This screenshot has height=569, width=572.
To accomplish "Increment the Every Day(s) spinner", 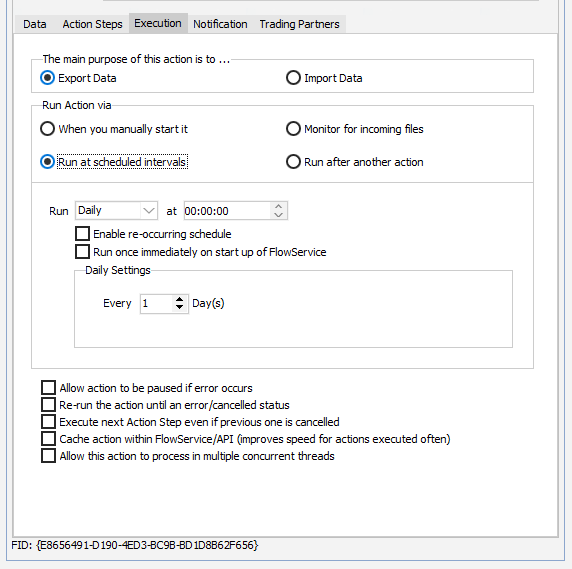I will (x=179, y=300).
